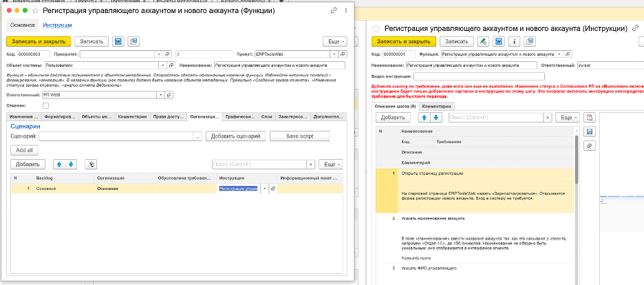Viewport: 644px width, 285px height.
Task: Expand the Ответственный dropdown in Функции
Action: [x=162, y=95]
